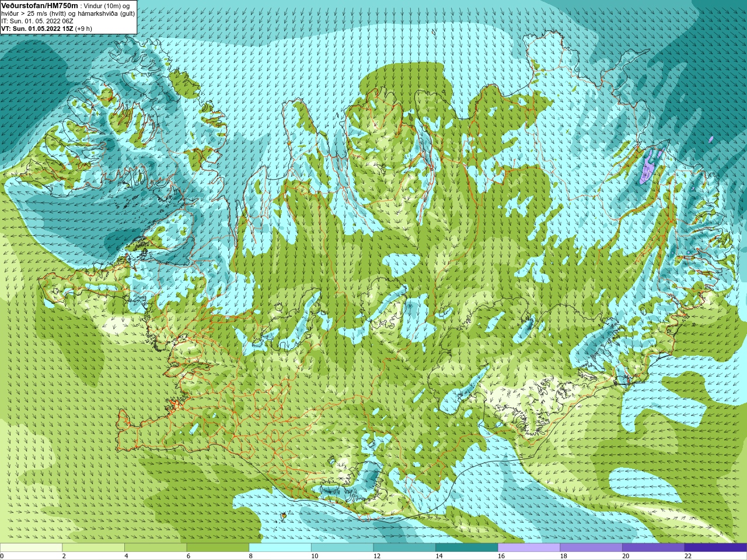The image size is (747, 560).
Task: Click the 'Veðurstofan/HM750m' title text
Action: [x=39, y=5]
